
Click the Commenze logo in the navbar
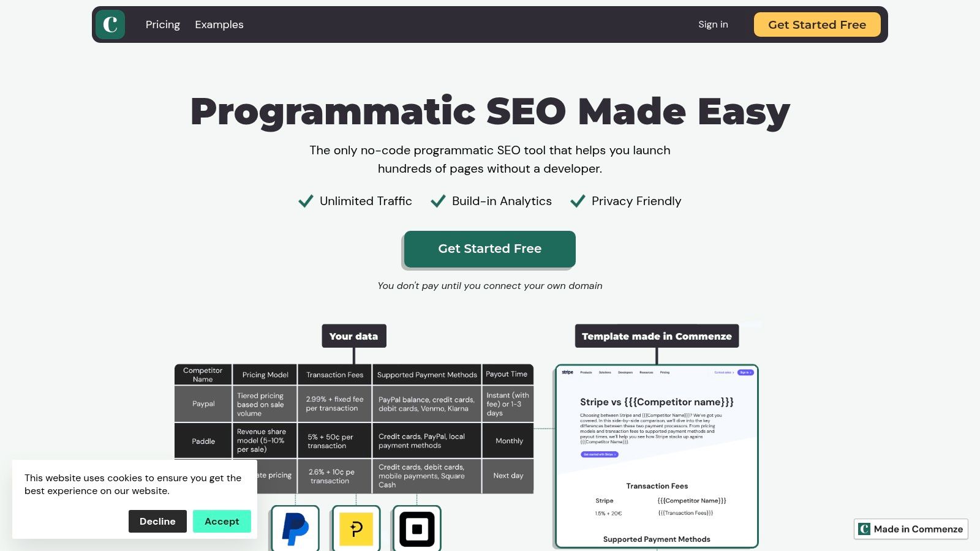(110, 24)
